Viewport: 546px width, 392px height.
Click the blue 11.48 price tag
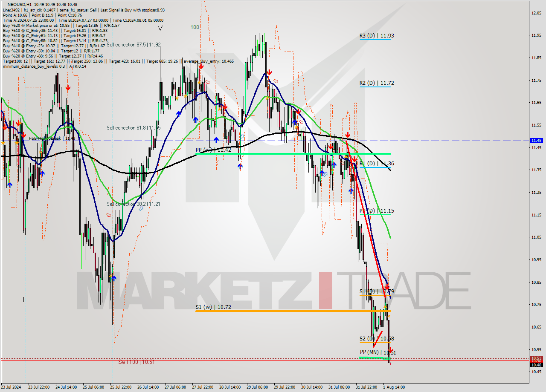(537, 140)
